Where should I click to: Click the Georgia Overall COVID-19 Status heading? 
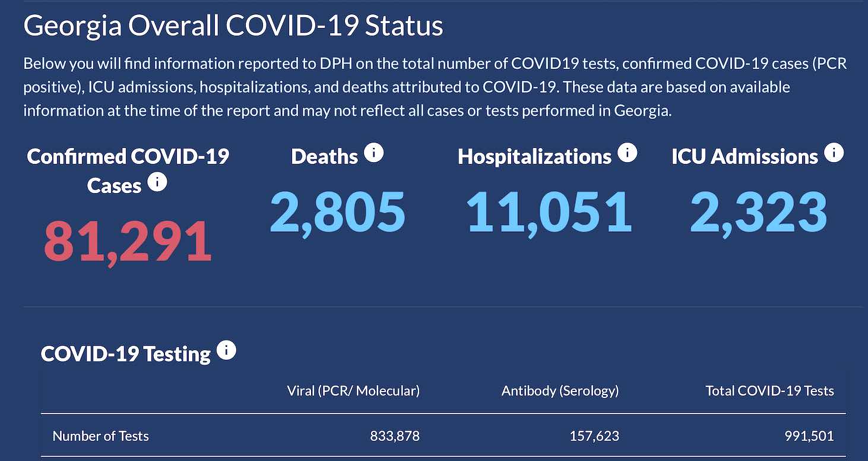[x=233, y=26]
